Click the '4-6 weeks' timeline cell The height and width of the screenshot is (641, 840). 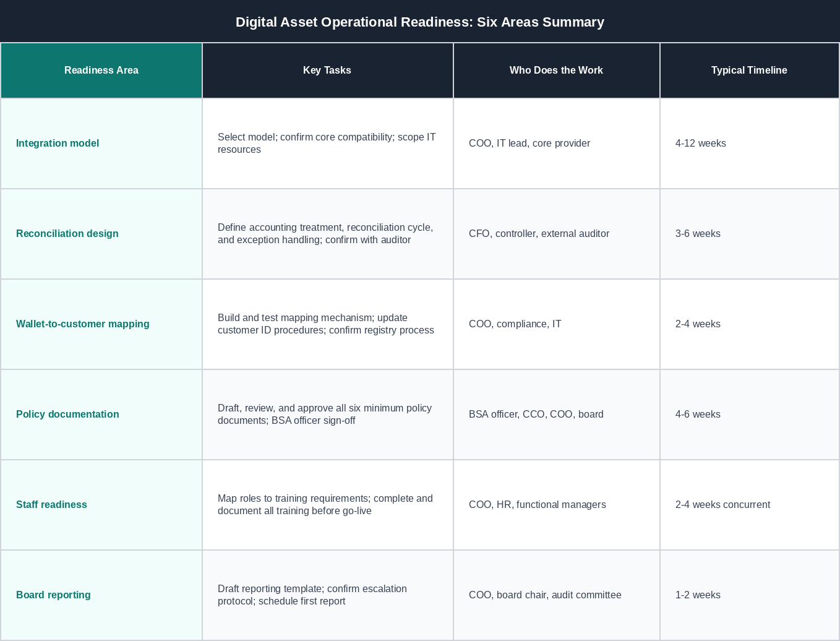pyautogui.click(x=750, y=415)
